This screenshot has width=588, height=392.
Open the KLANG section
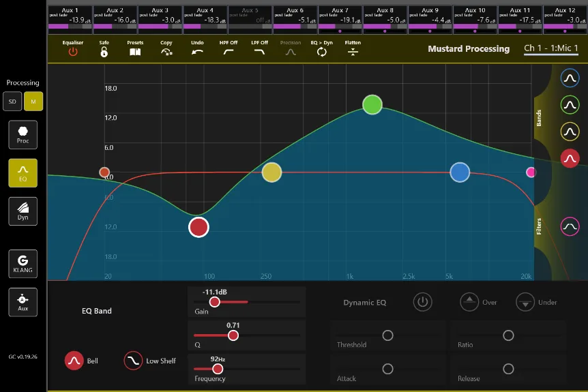(x=23, y=264)
